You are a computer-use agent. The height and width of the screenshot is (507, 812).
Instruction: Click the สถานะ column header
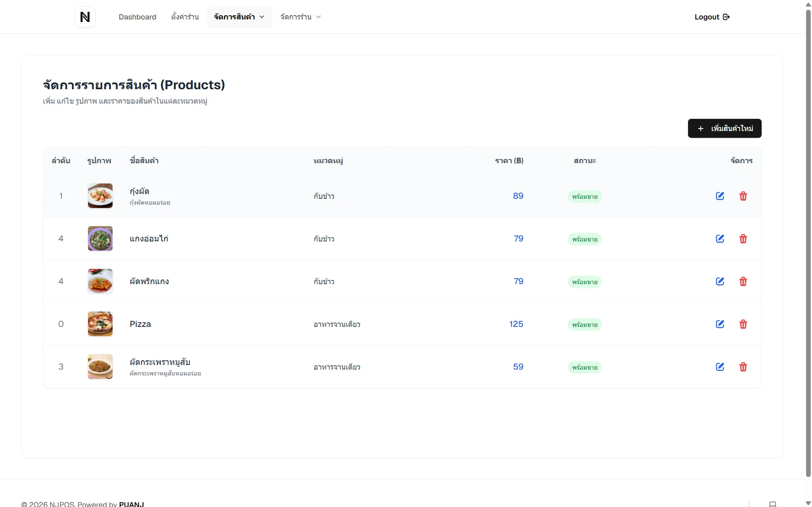(585, 161)
